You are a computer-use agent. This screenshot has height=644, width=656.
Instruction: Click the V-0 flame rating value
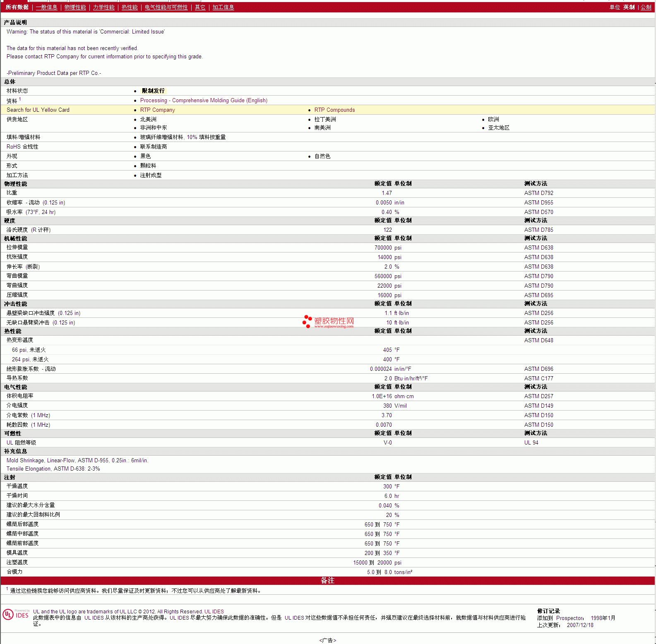[x=387, y=442]
